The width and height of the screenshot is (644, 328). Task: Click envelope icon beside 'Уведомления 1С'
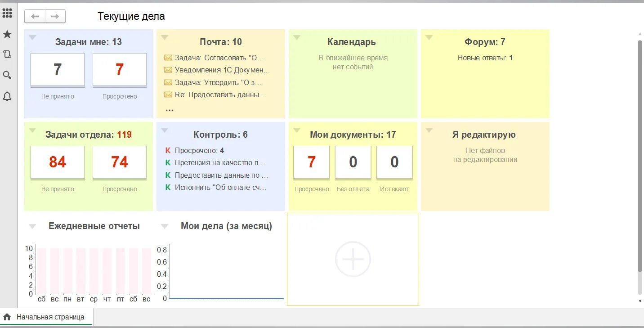pos(168,70)
